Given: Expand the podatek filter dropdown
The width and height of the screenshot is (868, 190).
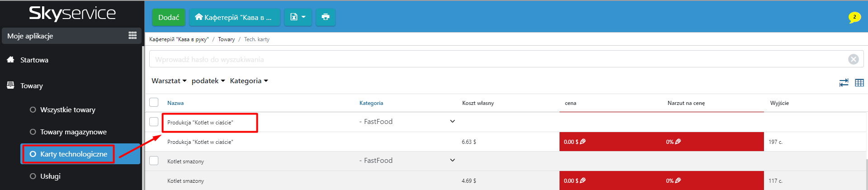Looking at the screenshot, I should tap(208, 81).
